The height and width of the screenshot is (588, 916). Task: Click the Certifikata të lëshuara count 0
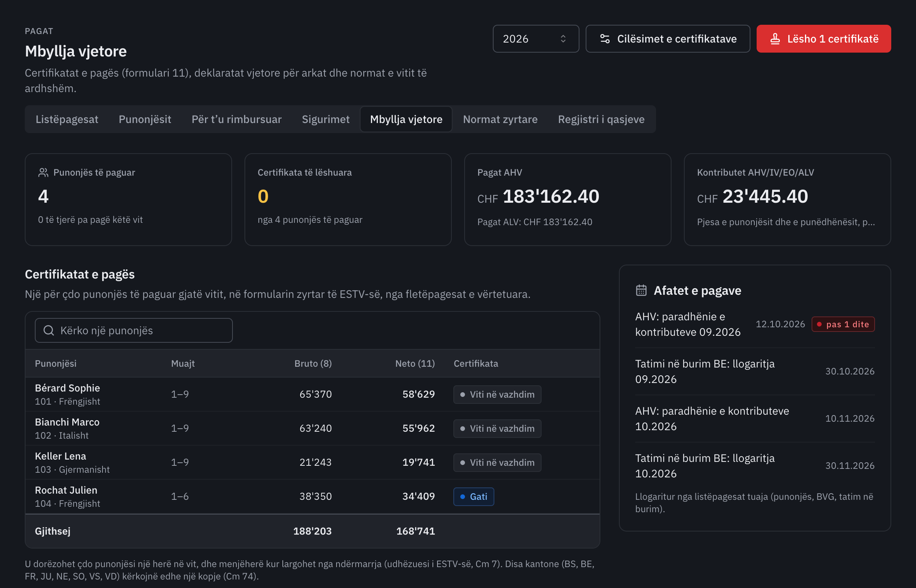coord(263,197)
